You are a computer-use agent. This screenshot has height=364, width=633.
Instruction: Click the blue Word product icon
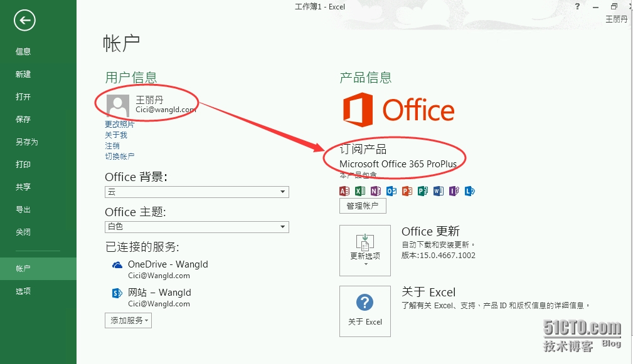[x=438, y=190]
